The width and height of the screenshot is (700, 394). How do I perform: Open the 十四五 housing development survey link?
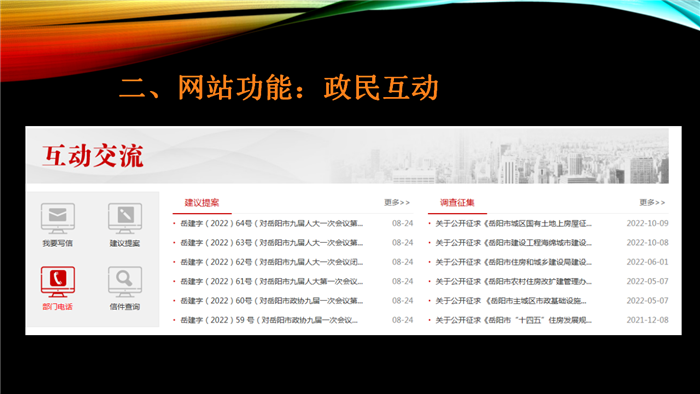tap(513, 320)
